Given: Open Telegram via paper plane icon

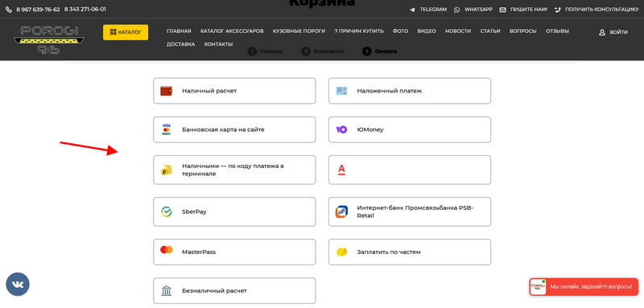Looking at the screenshot, I should tap(412, 10).
